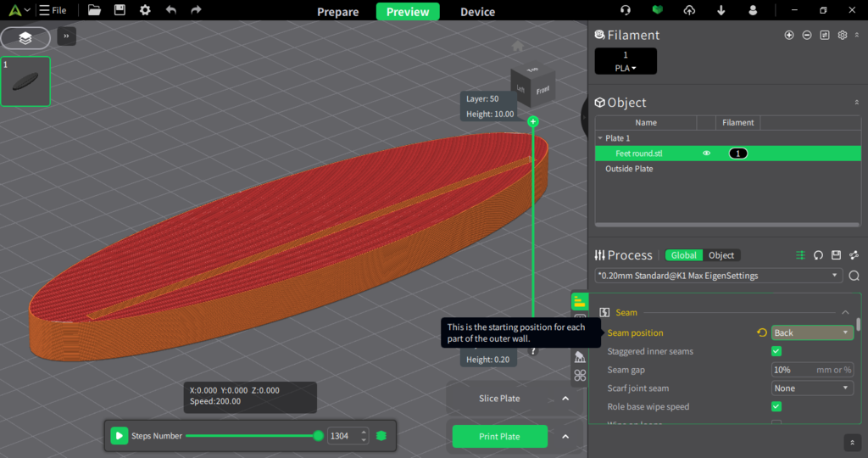Image resolution: width=868 pixels, height=458 pixels.
Task: Reset process settings icon
Action: (818, 254)
